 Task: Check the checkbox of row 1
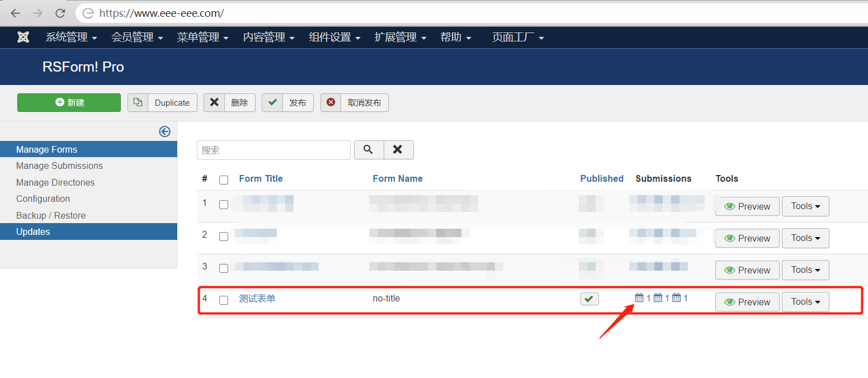pos(224,205)
